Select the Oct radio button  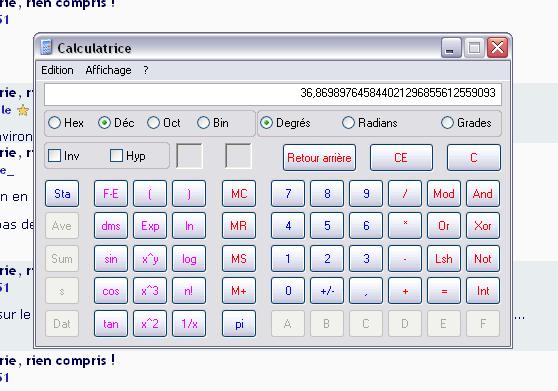(x=164, y=123)
